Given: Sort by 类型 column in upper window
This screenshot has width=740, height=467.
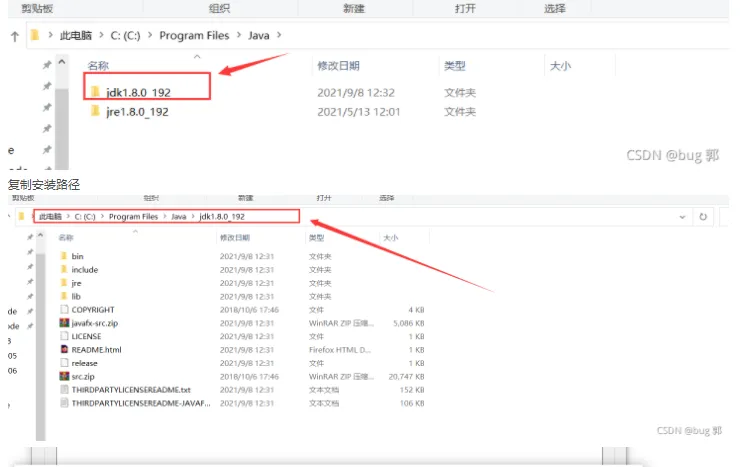Looking at the screenshot, I should tap(454, 66).
